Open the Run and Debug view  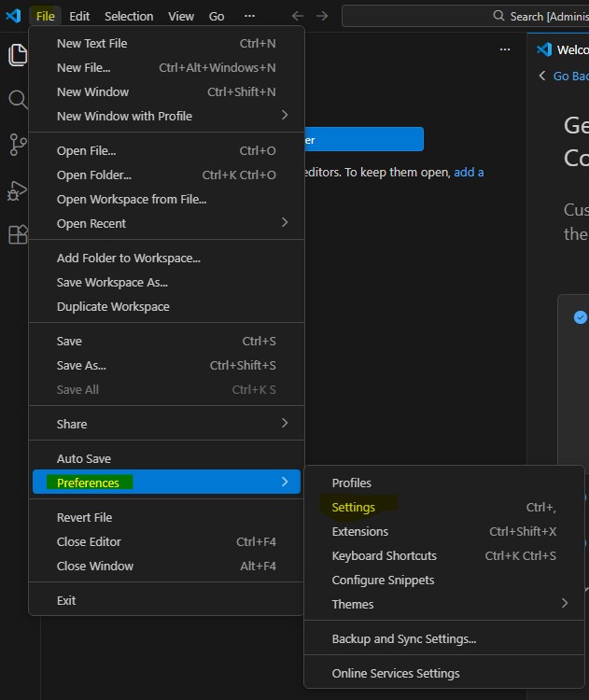[x=18, y=189]
